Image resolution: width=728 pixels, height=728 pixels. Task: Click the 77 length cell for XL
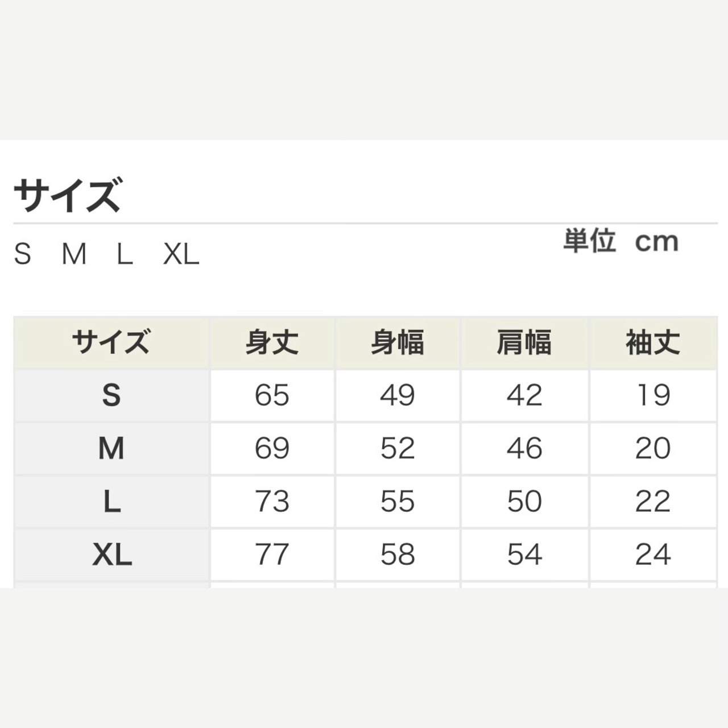point(272,555)
